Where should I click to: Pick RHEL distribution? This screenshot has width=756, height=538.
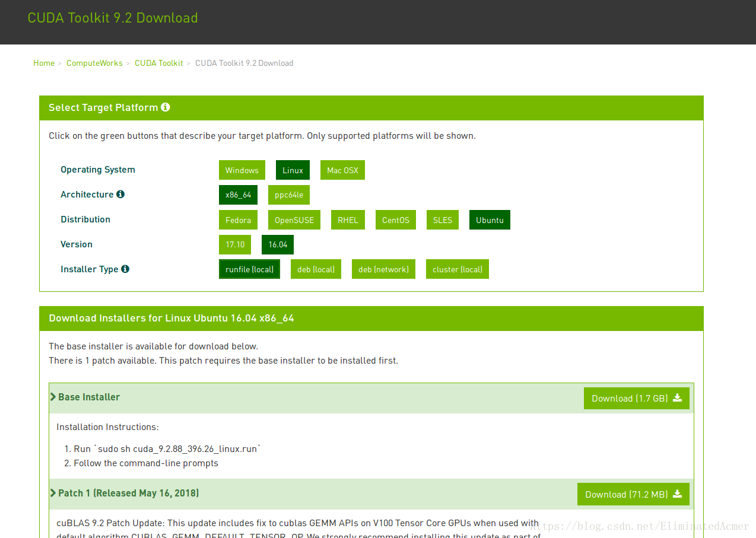pos(348,220)
